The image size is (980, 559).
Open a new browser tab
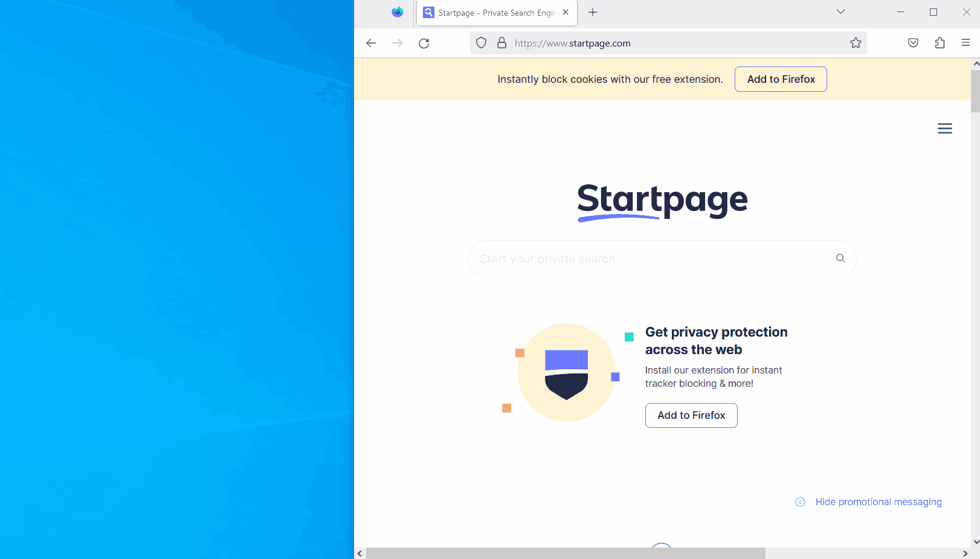click(x=593, y=11)
